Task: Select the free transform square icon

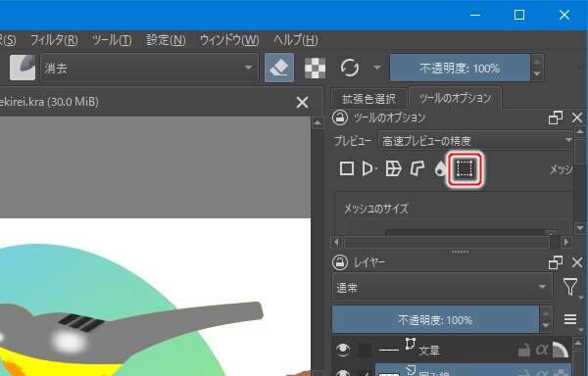Action: [x=347, y=168]
